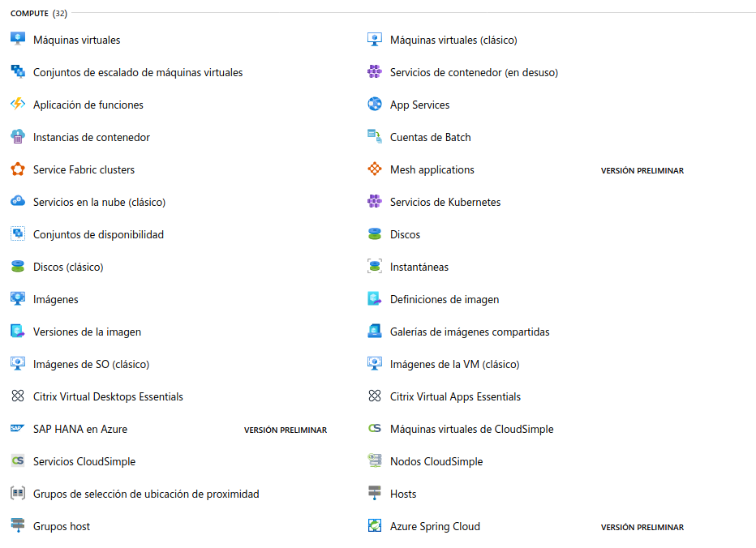Click the Imágenes de SO (clásico) icon

18,363
